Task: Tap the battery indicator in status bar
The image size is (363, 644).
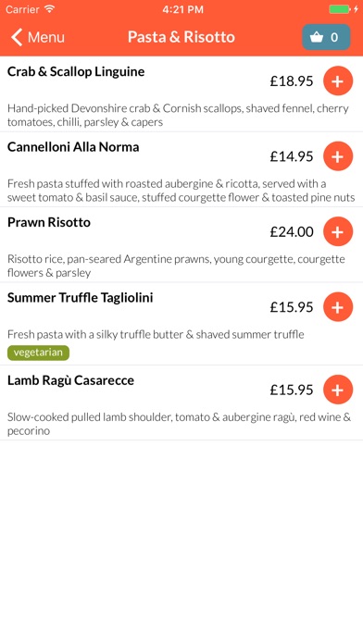Action: (340, 9)
